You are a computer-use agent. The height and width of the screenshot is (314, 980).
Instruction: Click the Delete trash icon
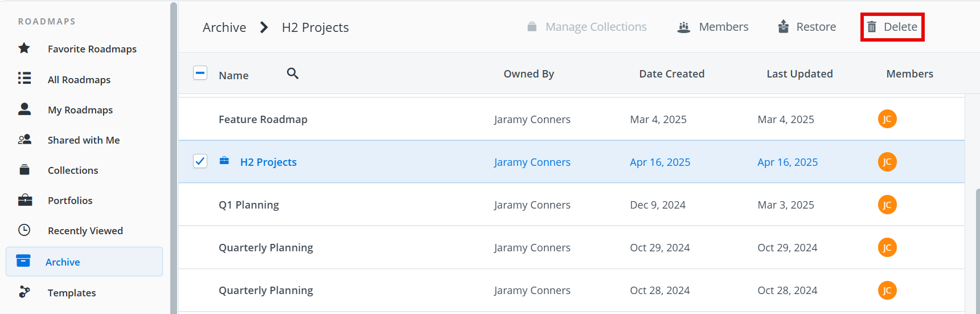[872, 27]
